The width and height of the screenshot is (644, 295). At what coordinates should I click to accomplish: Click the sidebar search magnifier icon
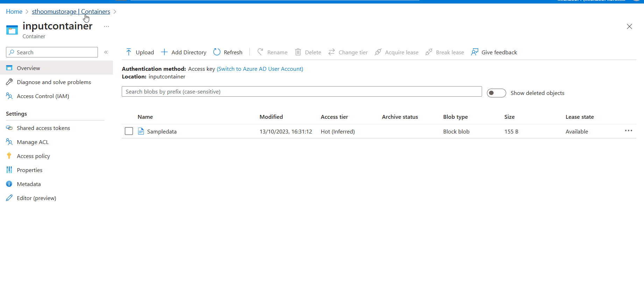(x=12, y=52)
